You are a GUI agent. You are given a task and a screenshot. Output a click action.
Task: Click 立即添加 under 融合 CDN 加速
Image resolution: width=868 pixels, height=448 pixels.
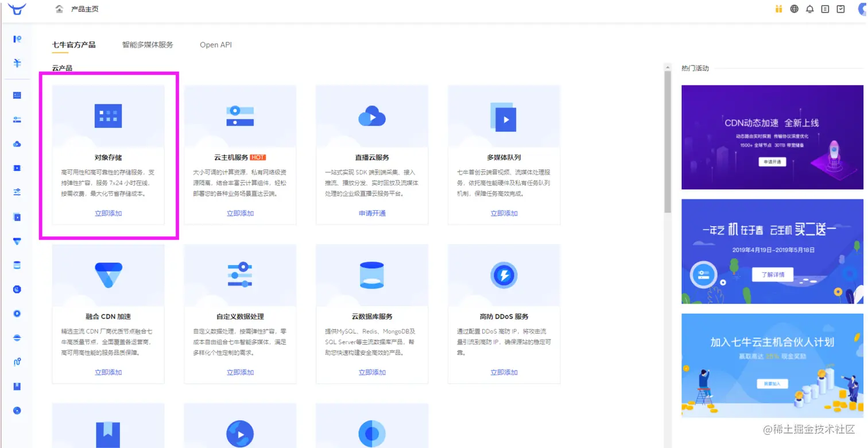pyautogui.click(x=108, y=372)
